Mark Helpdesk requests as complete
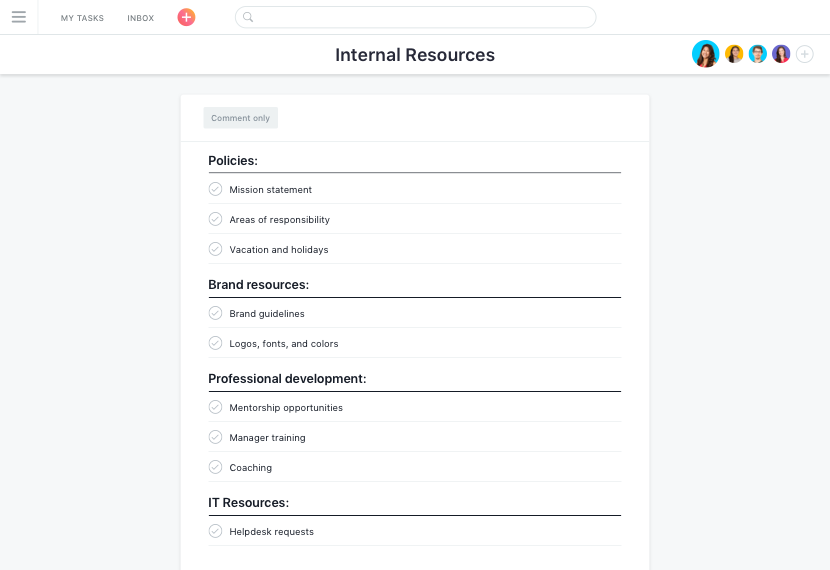 (x=215, y=531)
